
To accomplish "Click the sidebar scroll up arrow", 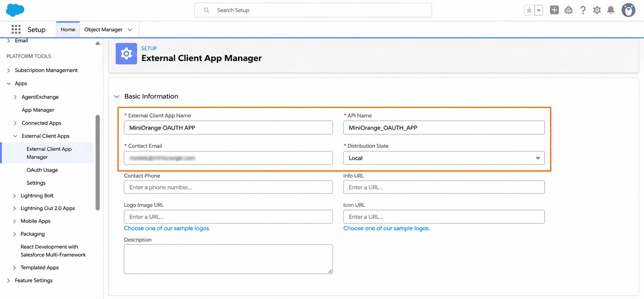I will tap(98, 43).
